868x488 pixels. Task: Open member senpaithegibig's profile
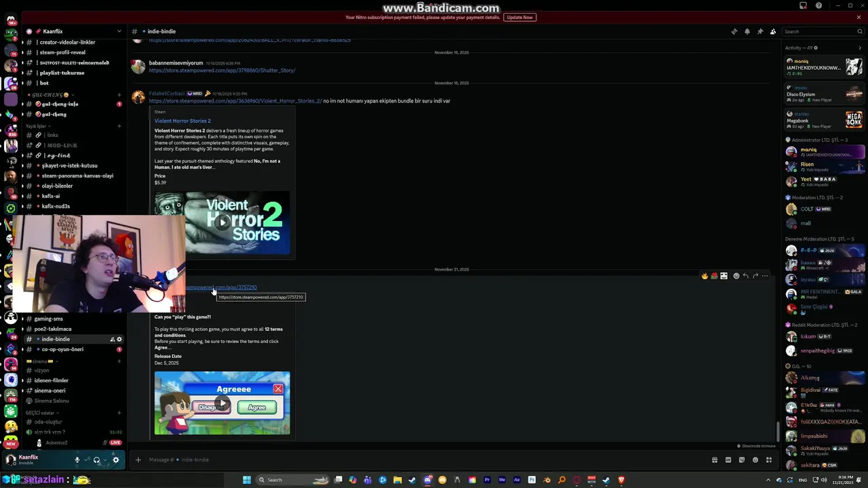click(824, 350)
